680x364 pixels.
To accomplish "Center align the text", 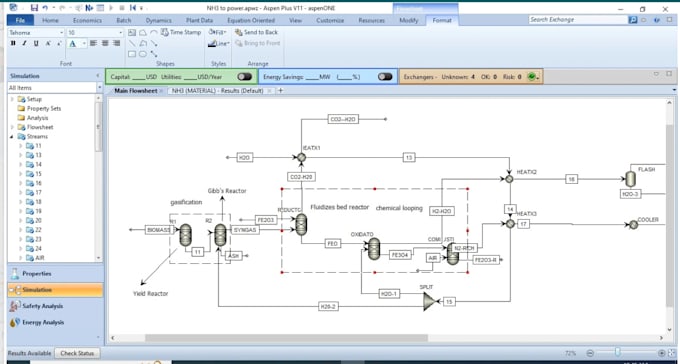I will pyautogui.click(x=105, y=43).
